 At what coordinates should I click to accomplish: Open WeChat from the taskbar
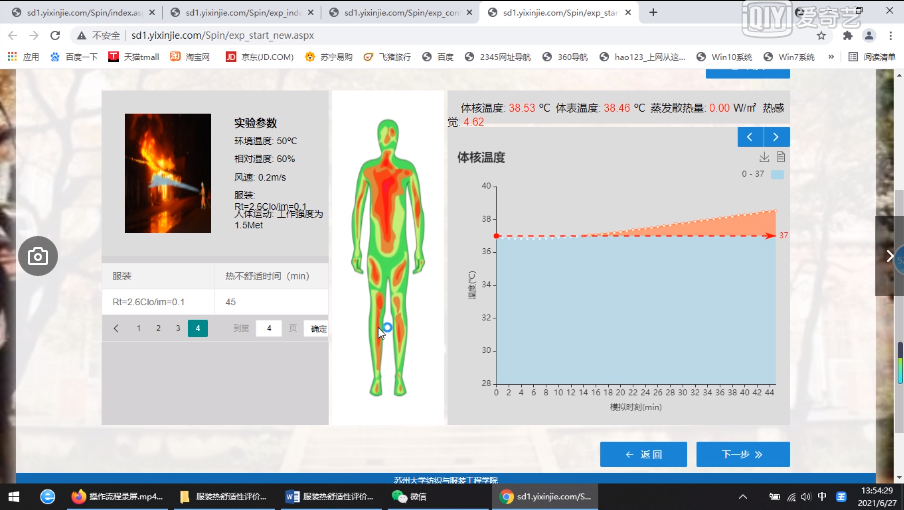point(409,496)
